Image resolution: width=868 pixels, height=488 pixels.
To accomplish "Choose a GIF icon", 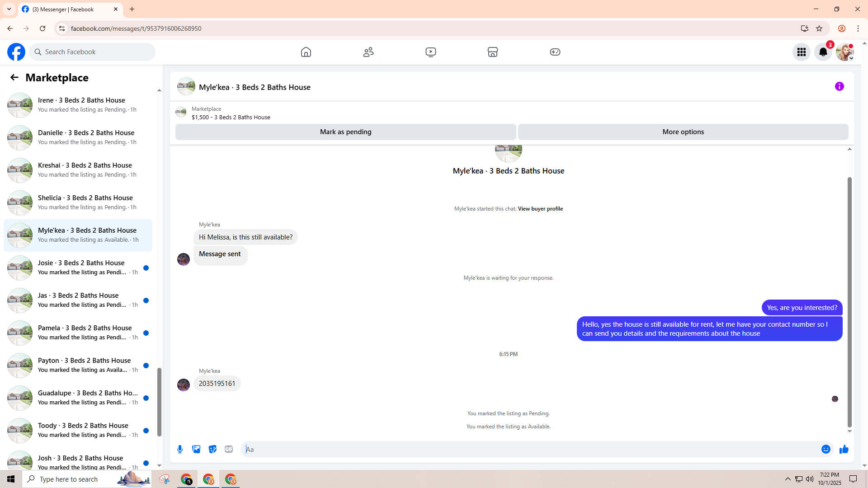I will click(229, 449).
